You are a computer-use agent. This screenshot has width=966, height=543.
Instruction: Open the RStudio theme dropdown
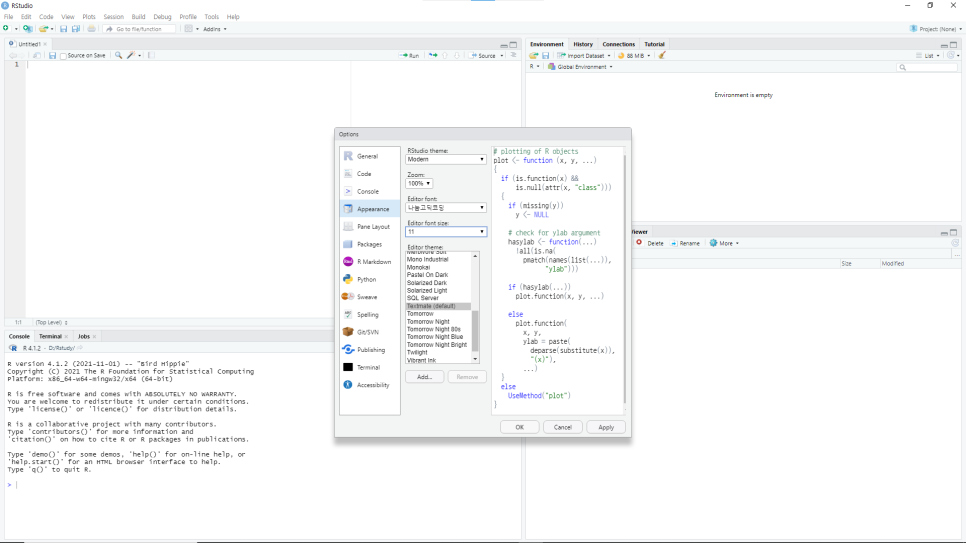click(445, 160)
